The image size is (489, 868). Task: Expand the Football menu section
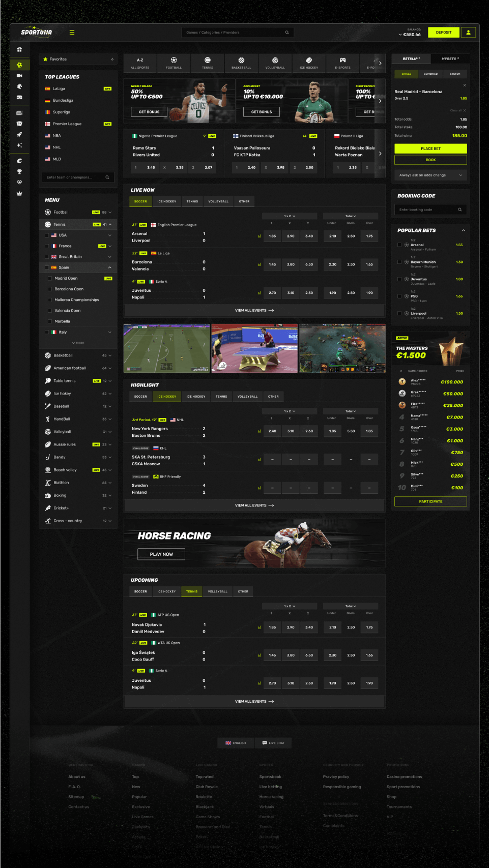(110, 213)
